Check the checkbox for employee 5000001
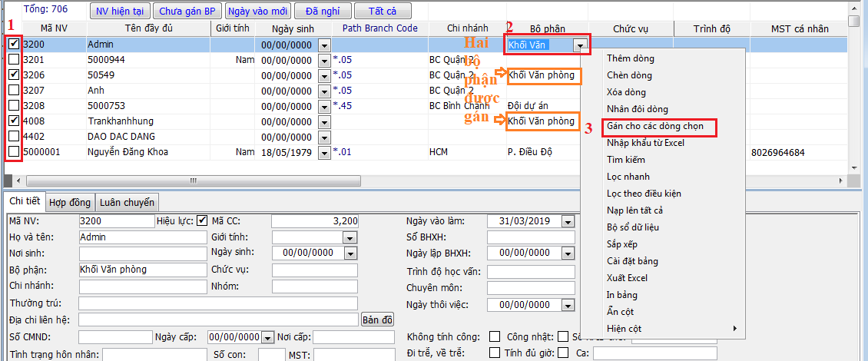Screen dimensions: 868x361 tap(14, 151)
